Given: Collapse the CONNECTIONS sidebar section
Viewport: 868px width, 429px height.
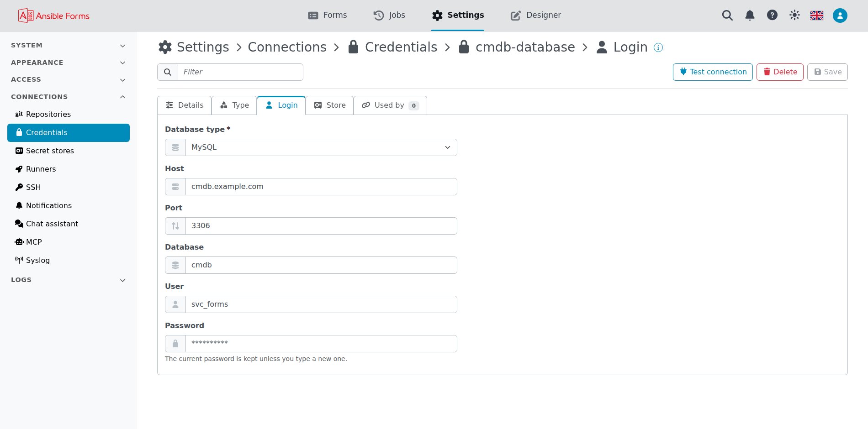Looking at the screenshot, I should click(69, 97).
